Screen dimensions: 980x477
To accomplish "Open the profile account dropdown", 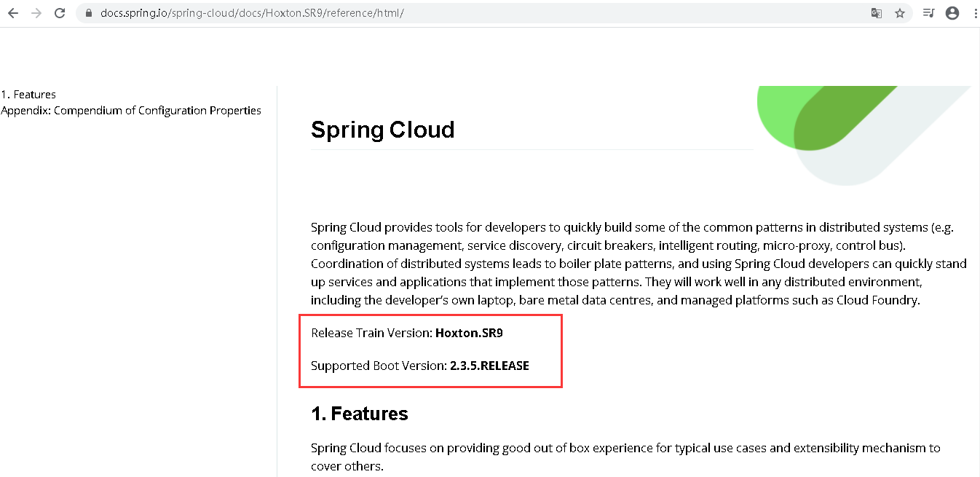I will [952, 12].
